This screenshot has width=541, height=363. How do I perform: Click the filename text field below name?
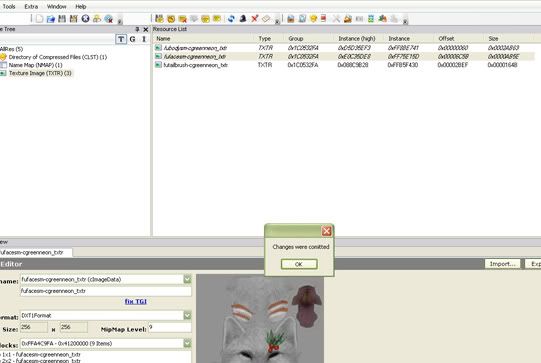pos(106,291)
